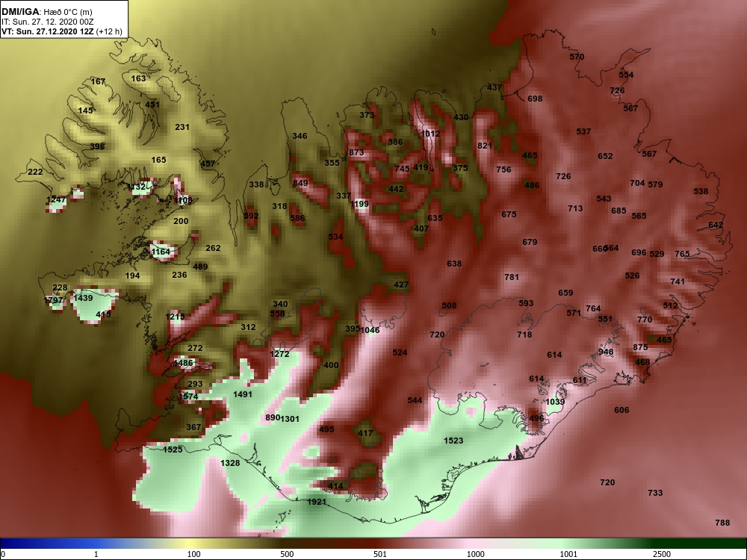The height and width of the screenshot is (560, 747).
Task: Click the map value '1486'
Action: pos(184,363)
